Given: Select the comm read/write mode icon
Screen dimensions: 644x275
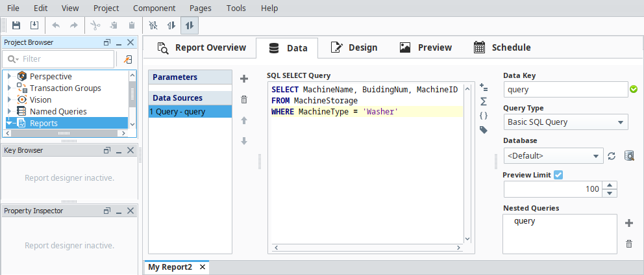Looking at the screenshot, I should (190, 25).
